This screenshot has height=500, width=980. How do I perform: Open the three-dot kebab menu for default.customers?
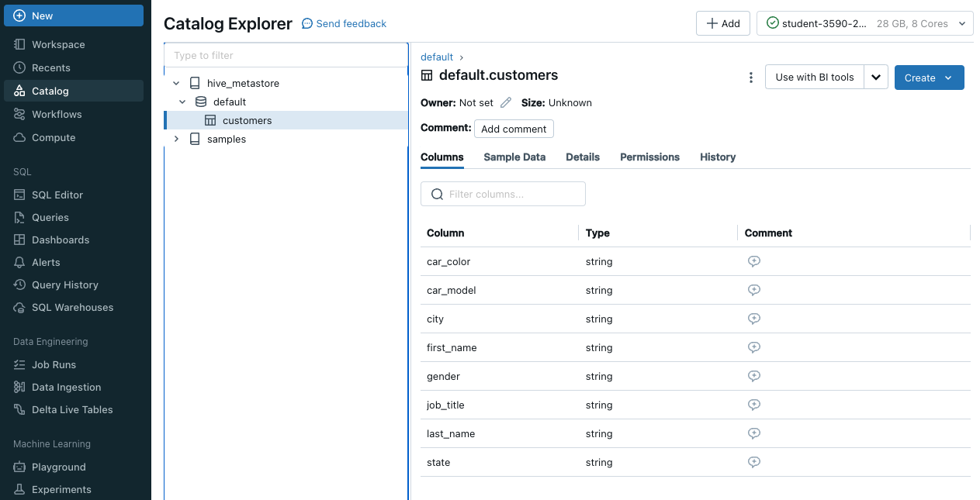750,78
